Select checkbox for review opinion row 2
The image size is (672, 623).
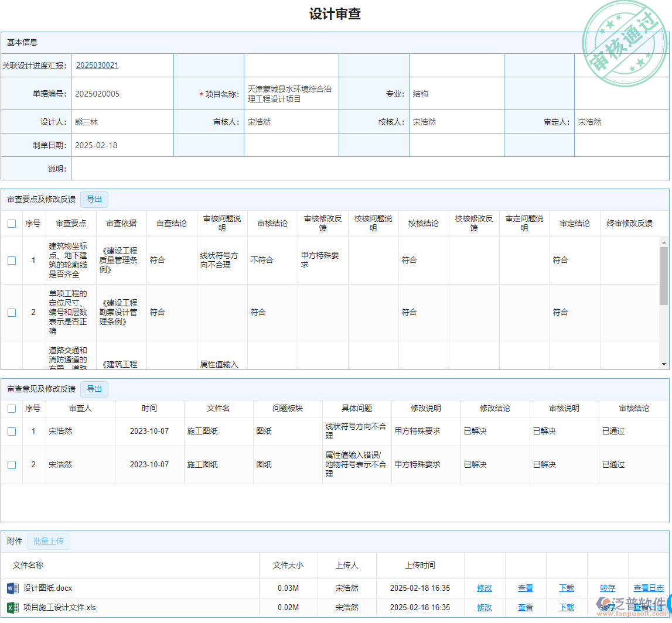12,465
